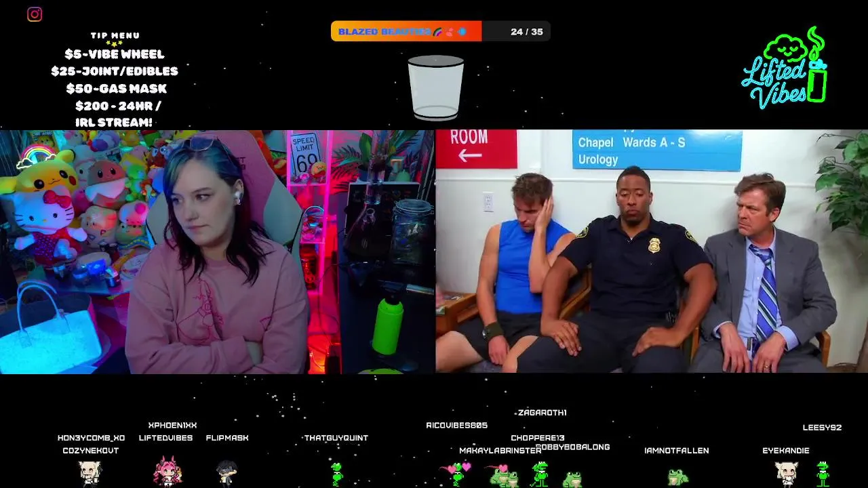This screenshot has height=488, width=868.
Task: Click the HON3YCOMB_XO username
Action: (x=91, y=439)
